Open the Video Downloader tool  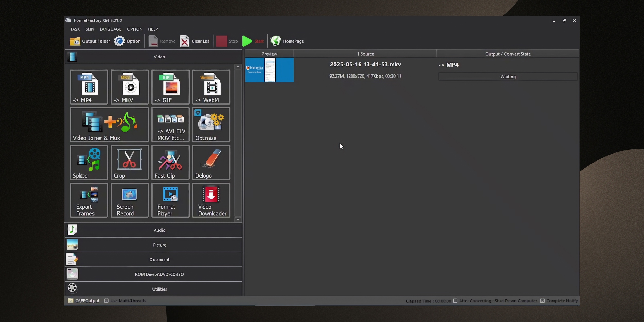point(211,200)
